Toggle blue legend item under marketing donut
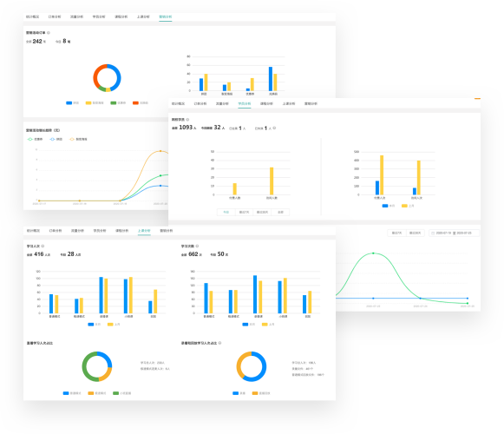This screenshot has height=434, width=504. coord(72,103)
